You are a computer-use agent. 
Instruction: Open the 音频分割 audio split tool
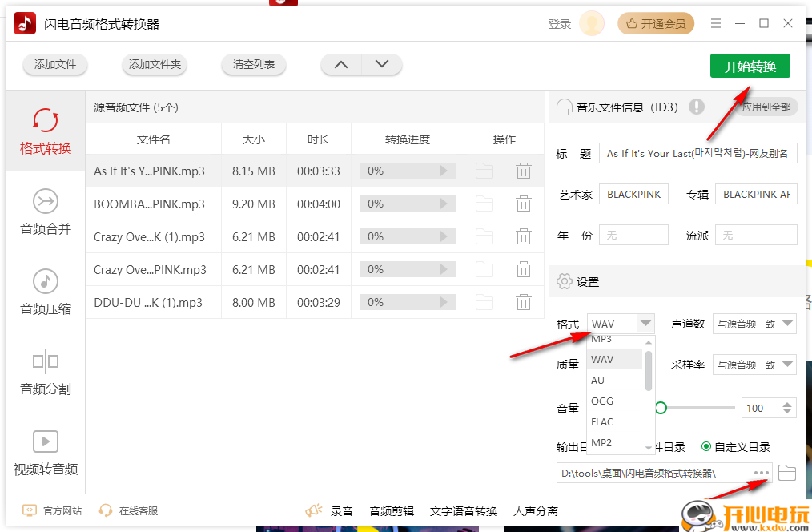point(45,373)
